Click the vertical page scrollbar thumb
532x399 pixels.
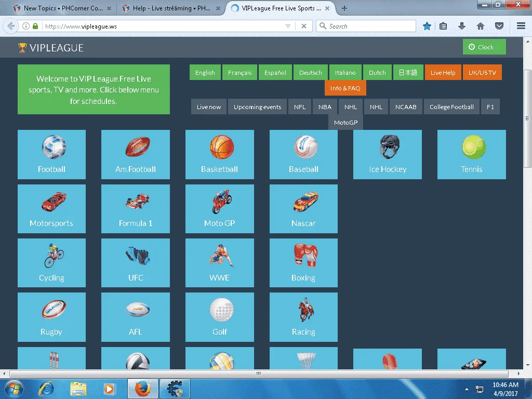(x=527, y=118)
